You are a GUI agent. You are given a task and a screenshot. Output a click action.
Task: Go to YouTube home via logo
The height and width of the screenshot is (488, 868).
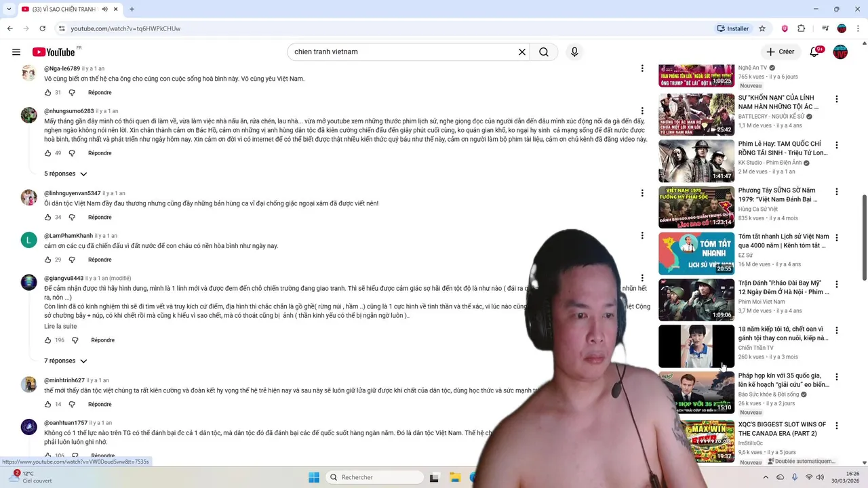54,52
